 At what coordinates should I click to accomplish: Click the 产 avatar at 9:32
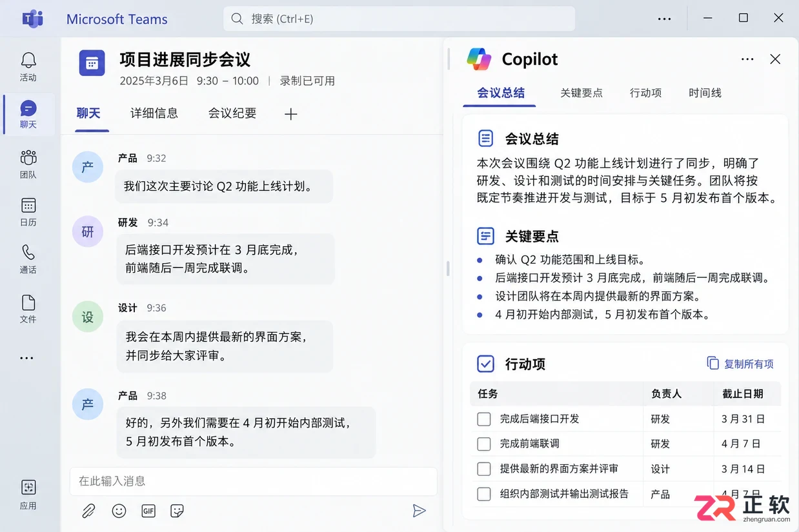coord(88,167)
